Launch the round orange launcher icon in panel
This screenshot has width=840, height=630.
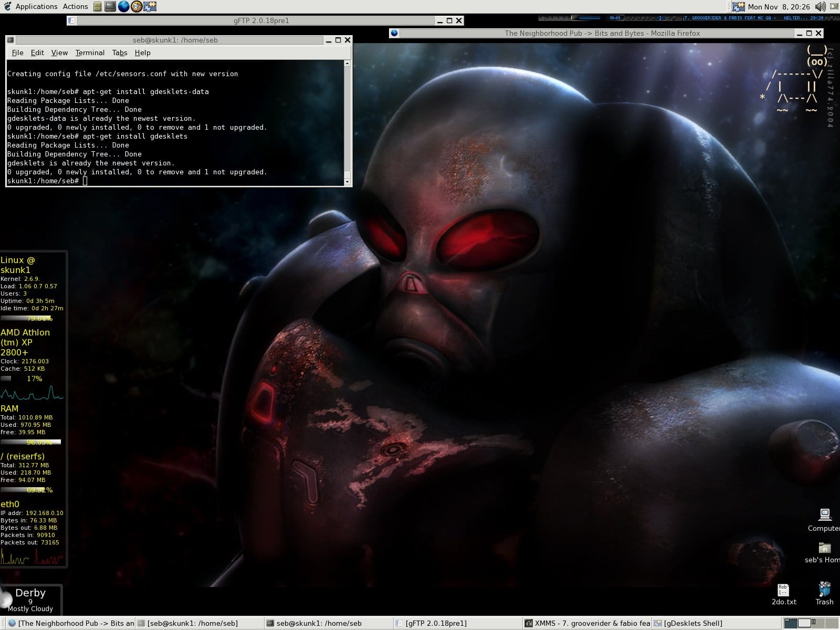coord(136,6)
